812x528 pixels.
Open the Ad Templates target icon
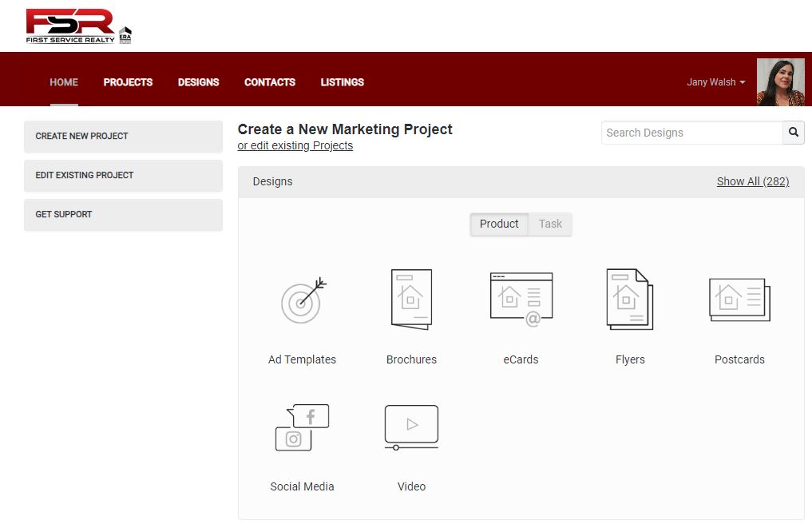click(302, 300)
